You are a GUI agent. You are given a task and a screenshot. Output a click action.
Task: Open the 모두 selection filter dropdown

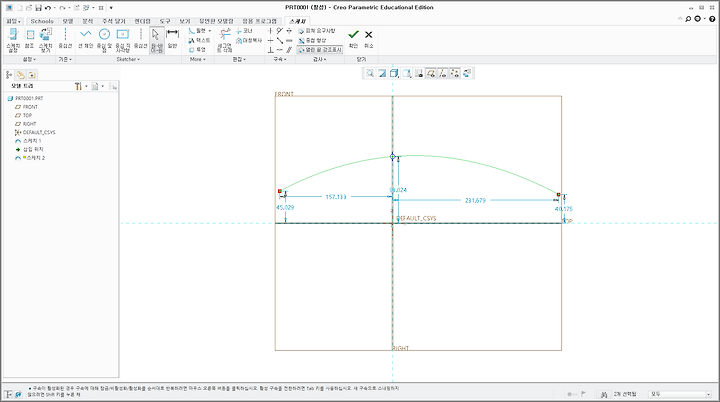pyautogui.click(x=680, y=394)
